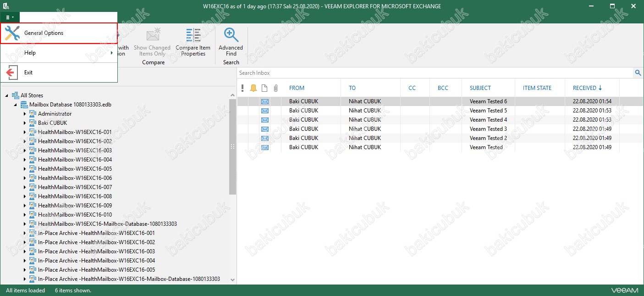The image size is (644, 296).
Task: Expand HealthMailbox-W16EXC16-005
Action: [25, 169]
